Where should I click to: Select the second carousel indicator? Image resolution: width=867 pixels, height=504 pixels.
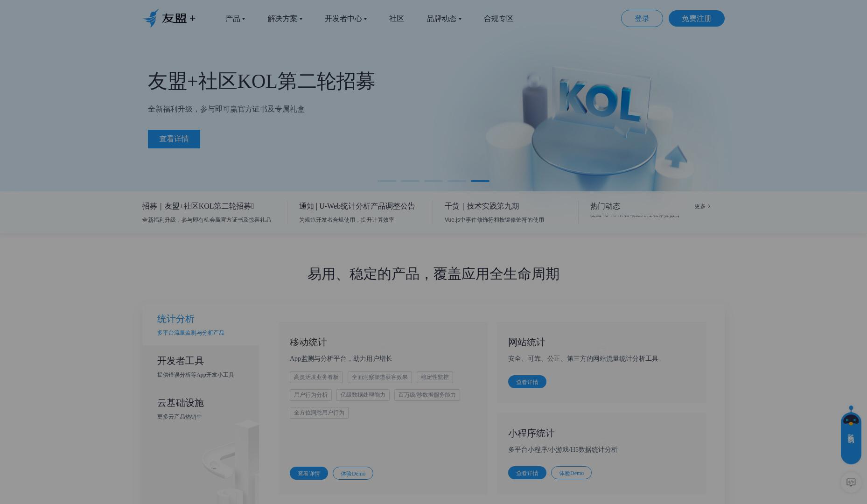tap(410, 181)
